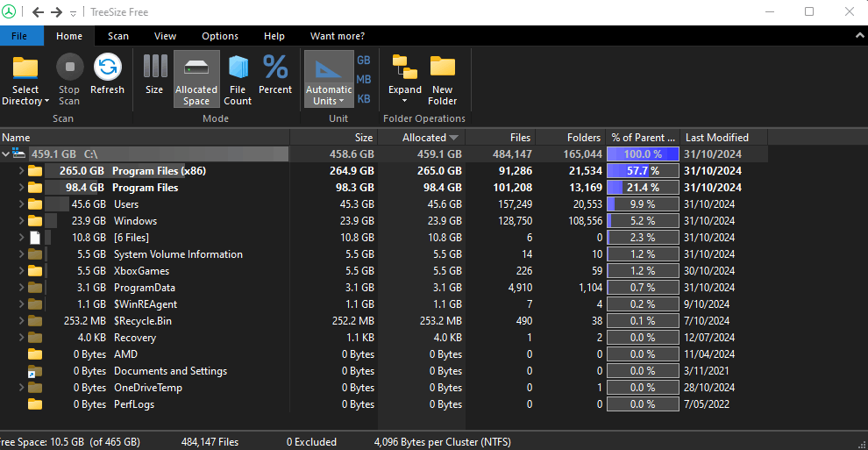Open the quick access toolbar dropdown
This screenshot has height=450, width=868.
point(73,13)
